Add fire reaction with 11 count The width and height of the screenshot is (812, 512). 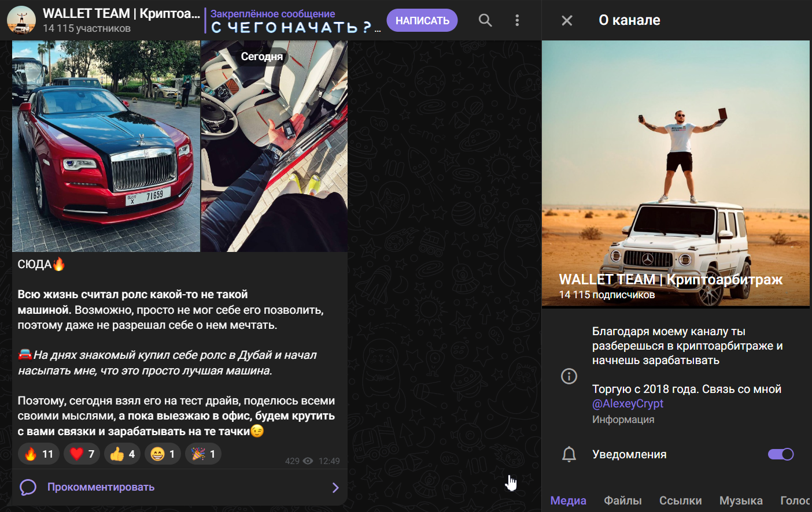click(39, 454)
